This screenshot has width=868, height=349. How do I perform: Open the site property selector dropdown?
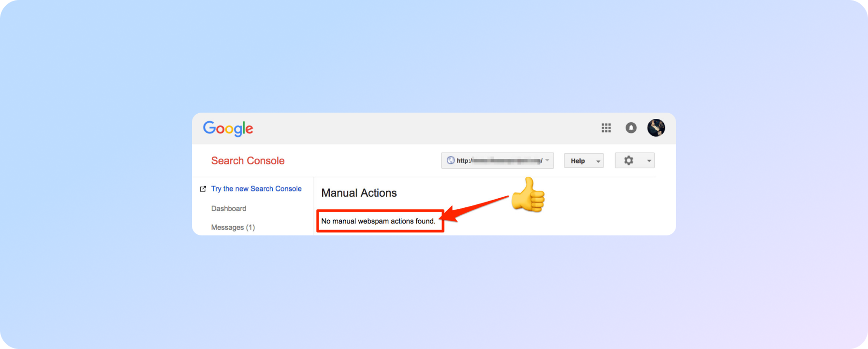pyautogui.click(x=497, y=160)
